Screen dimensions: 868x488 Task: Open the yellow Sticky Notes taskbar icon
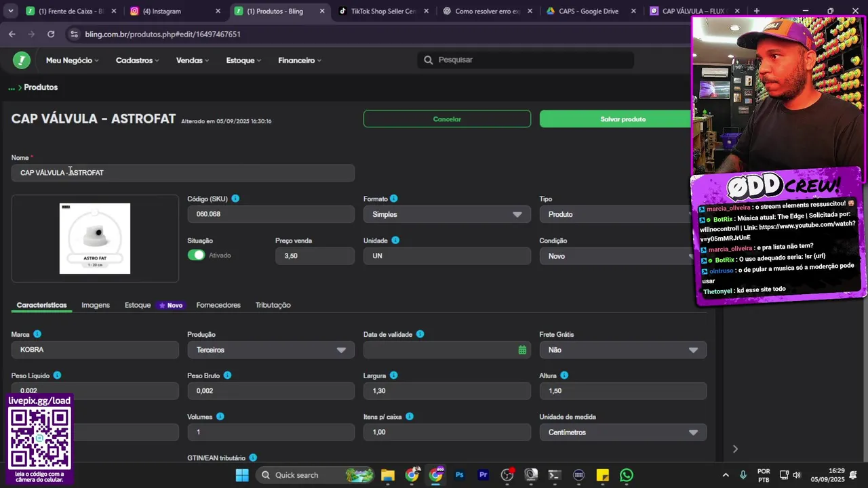[x=602, y=475]
